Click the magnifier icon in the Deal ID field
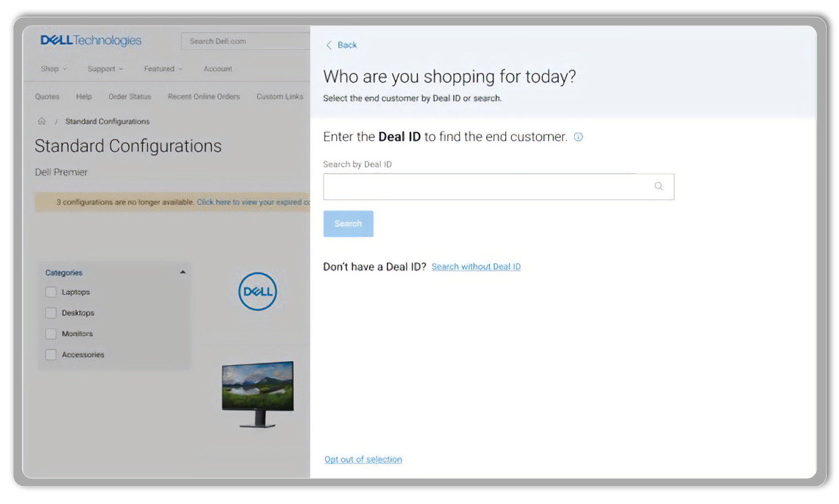 coord(659,186)
